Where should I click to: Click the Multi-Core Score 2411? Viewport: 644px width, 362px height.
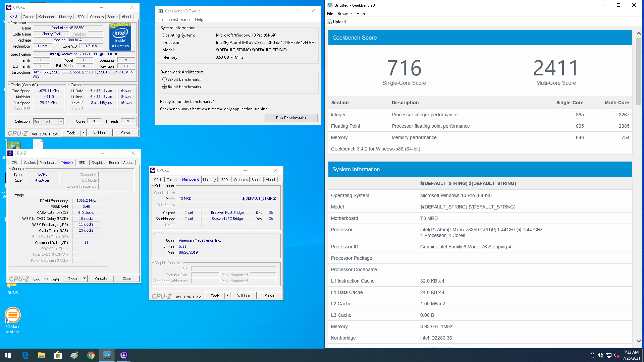tap(556, 68)
